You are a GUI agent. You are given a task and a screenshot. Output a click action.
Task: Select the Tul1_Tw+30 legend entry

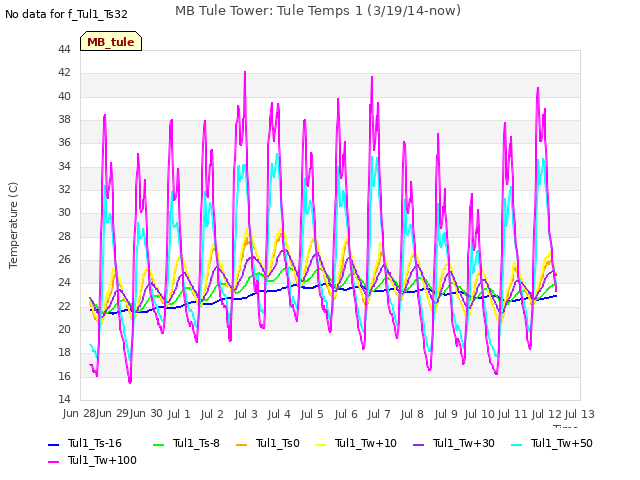pos(454,443)
